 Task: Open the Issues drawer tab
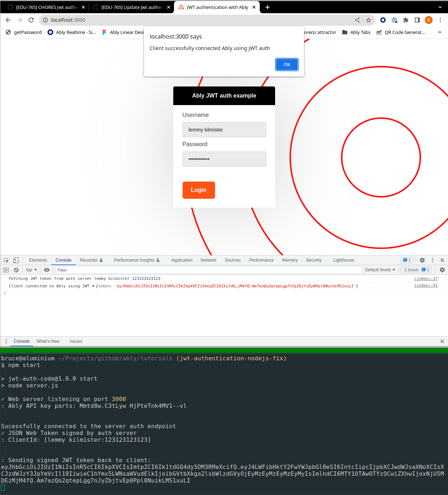76,341
